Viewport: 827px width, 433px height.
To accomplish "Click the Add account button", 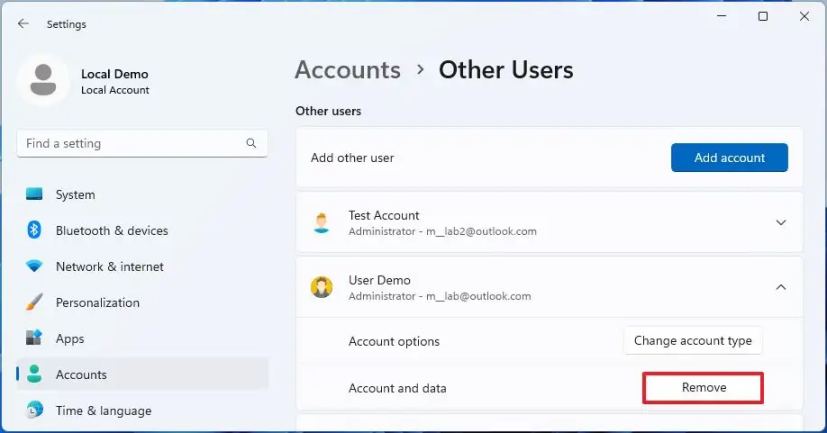I will click(729, 158).
